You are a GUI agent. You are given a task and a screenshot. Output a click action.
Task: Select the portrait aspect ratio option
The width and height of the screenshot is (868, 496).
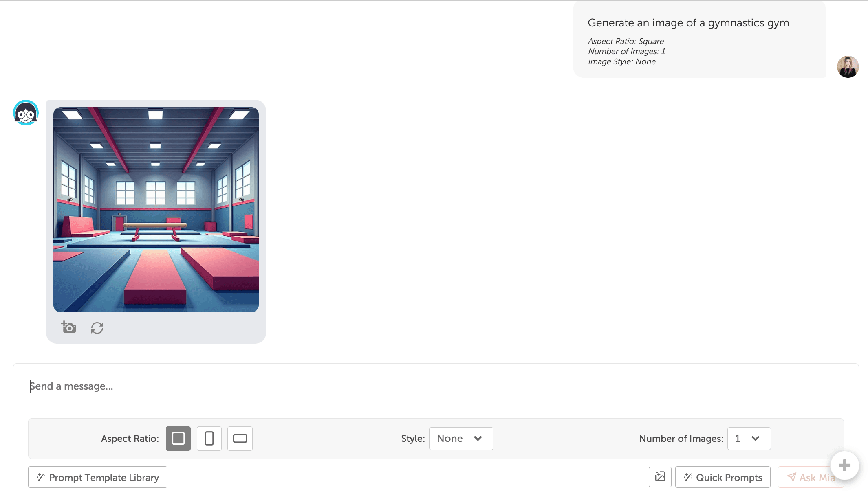point(209,439)
